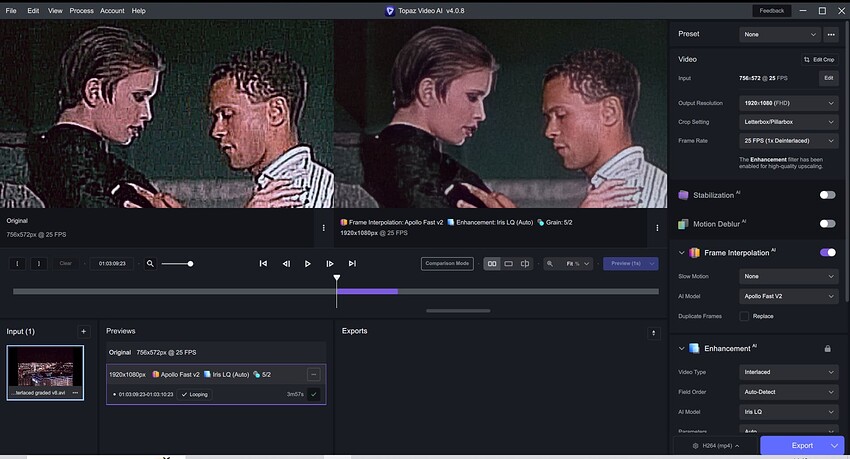This screenshot has width=850, height=459.
Task: Click the Edit Crop button
Action: [819, 60]
